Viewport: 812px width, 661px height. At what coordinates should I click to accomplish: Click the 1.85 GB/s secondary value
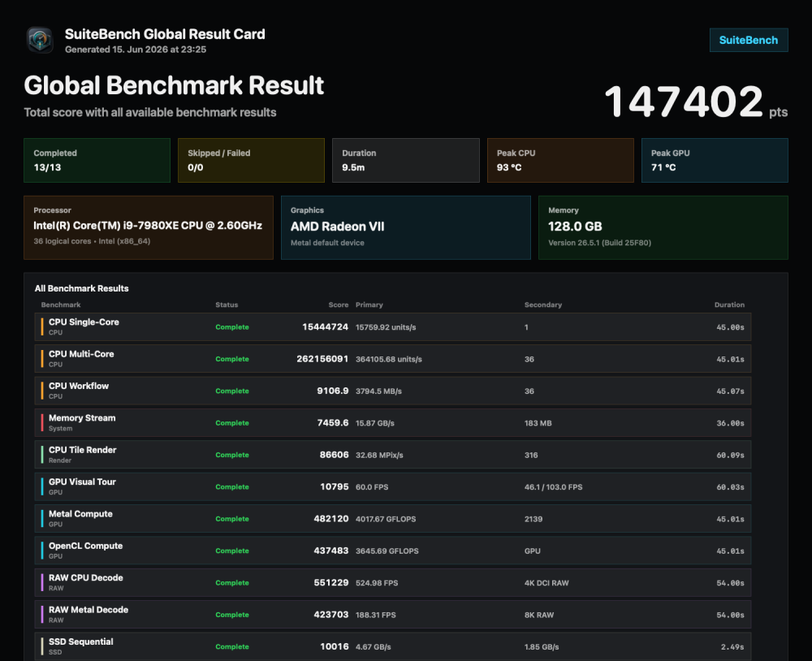point(541,647)
